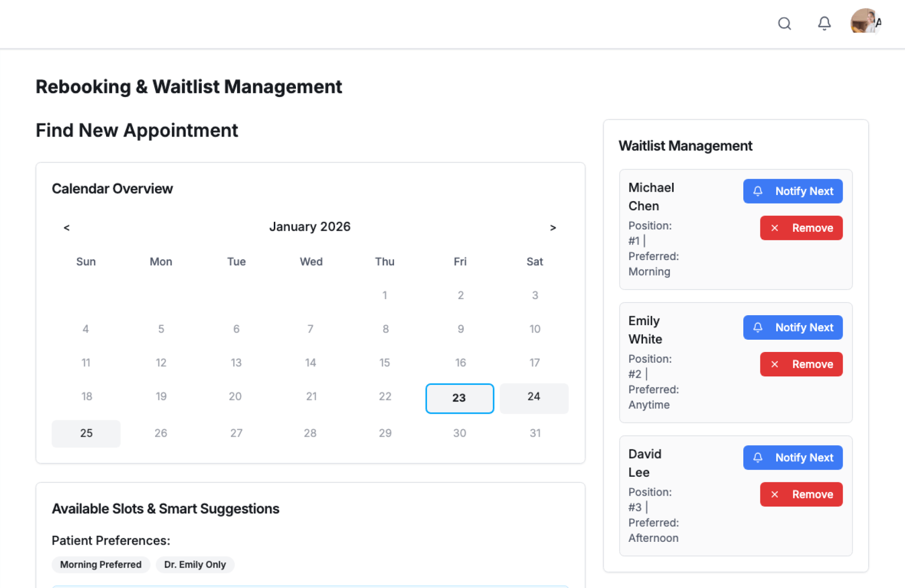This screenshot has height=588, width=905.
Task: Select January 25 on the calendar
Action: 86,433
